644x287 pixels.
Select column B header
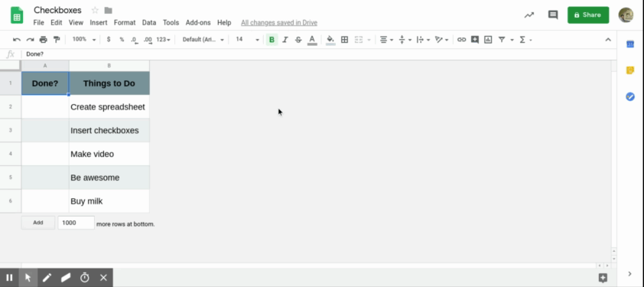click(x=109, y=66)
